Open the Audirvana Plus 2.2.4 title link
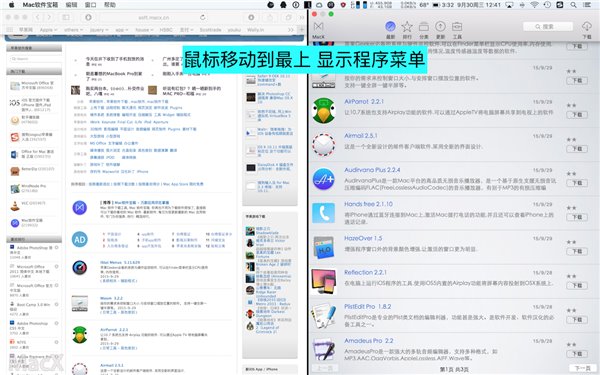The width and height of the screenshot is (600, 375). click(372, 170)
